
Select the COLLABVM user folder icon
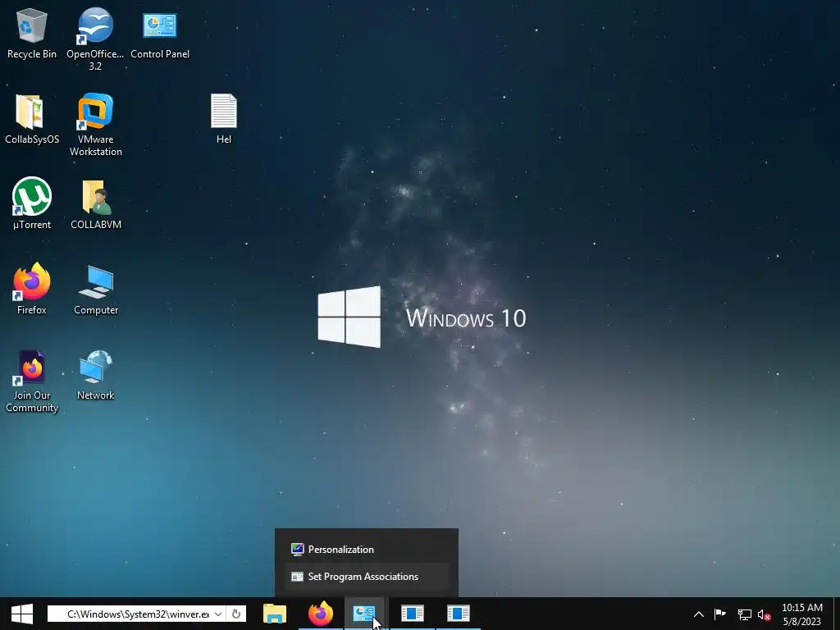click(96, 204)
